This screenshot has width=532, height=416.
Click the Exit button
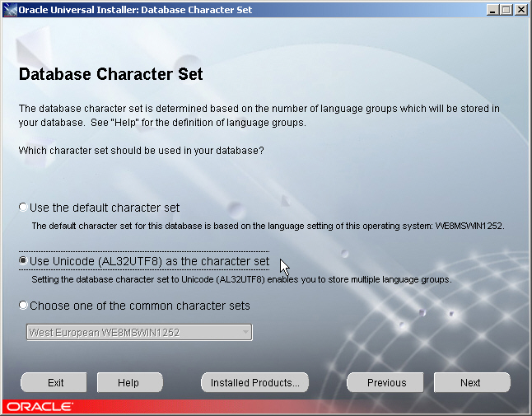point(54,382)
